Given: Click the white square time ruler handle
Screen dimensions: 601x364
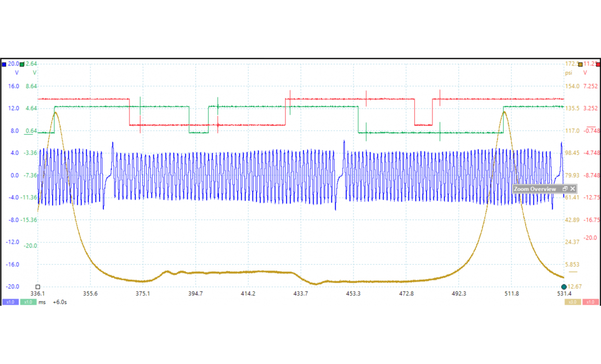Looking at the screenshot, I should (x=38, y=287).
